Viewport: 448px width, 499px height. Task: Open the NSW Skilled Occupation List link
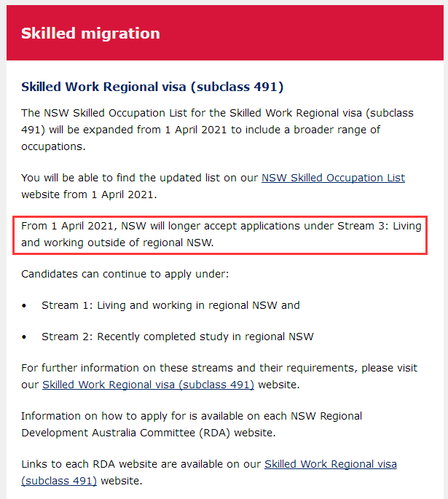pos(333,178)
